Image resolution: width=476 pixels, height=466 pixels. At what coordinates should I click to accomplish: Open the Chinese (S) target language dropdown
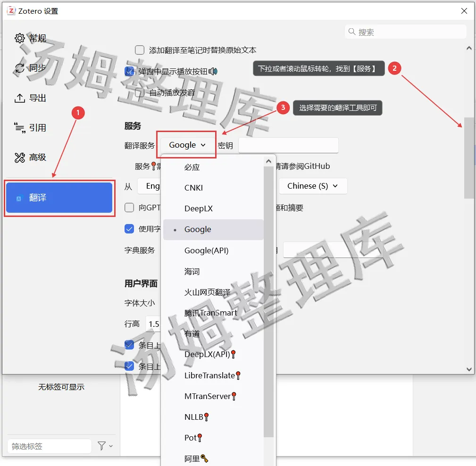point(313,186)
